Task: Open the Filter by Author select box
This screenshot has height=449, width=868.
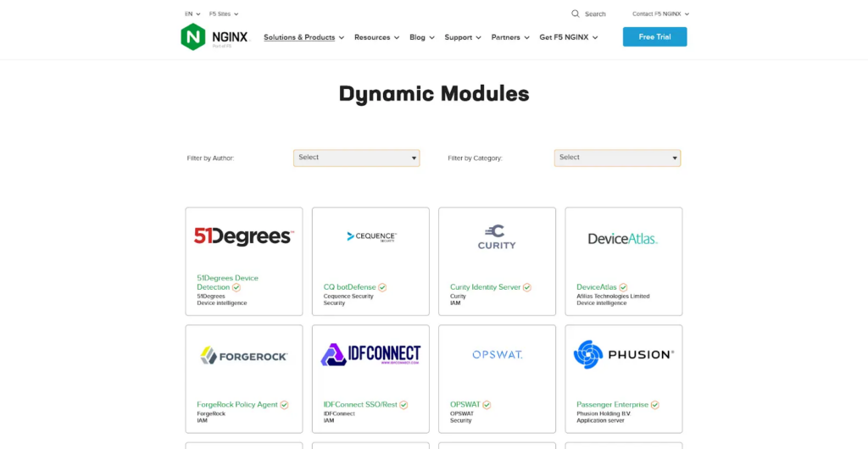Action: [357, 158]
